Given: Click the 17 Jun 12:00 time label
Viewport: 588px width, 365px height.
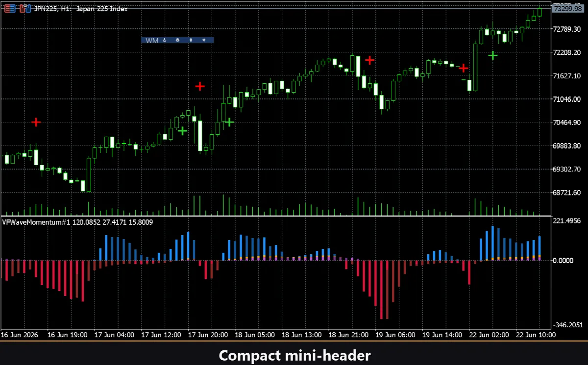Looking at the screenshot, I should (x=161, y=335).
